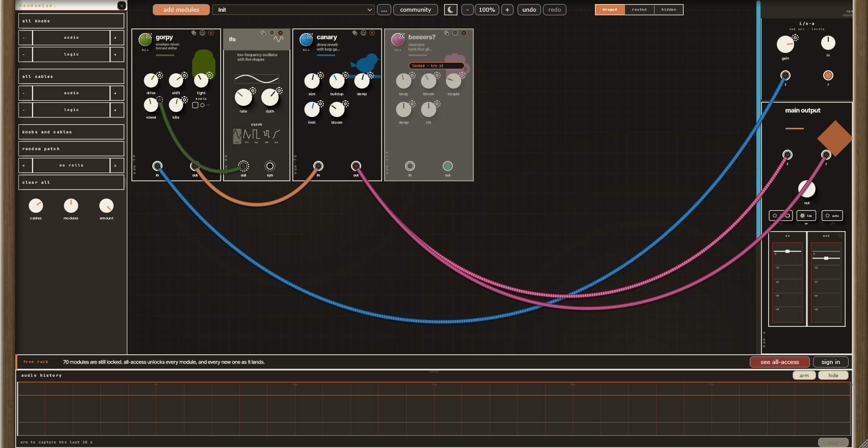Remove the gorpy module with its close icon
Image resolution: width=868 pixels, height=448 pixels.
(x=211, y=33)
